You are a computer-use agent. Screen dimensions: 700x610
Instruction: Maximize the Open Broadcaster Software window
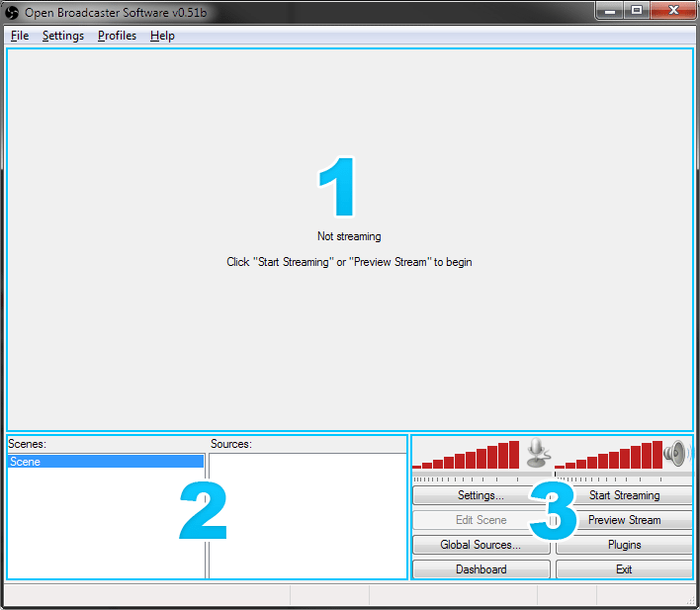[x=637, y=11]
